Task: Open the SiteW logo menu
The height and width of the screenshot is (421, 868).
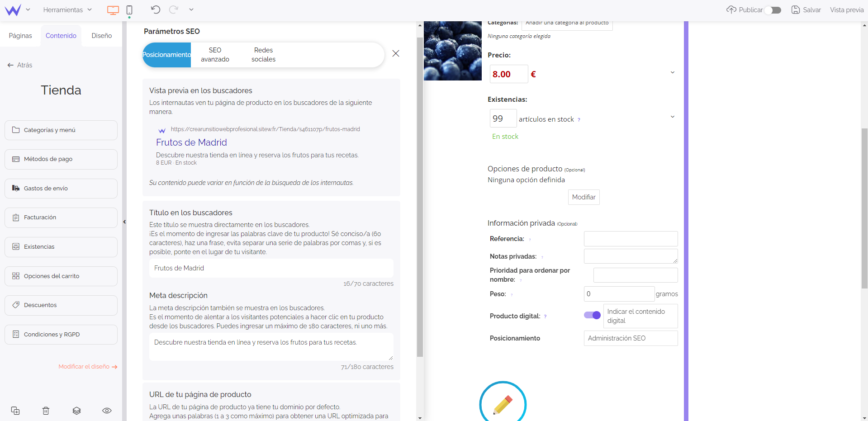Action: pos(13,10)
